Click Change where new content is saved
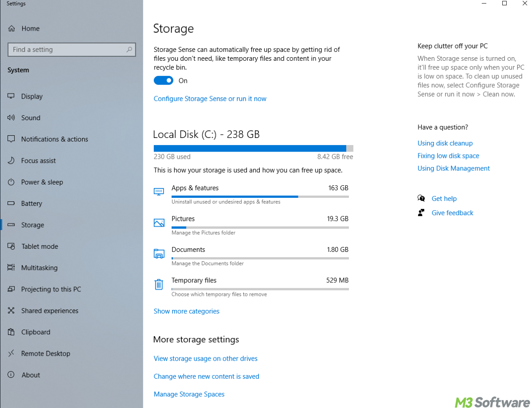Viewport: 532px width, 408px height. coord(207,376)
